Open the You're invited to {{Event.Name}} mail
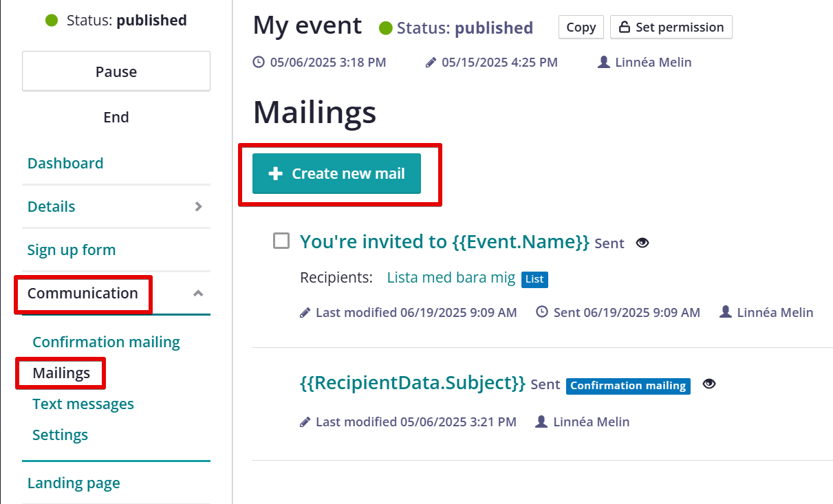The height and width of the screenshot is (504, 833). point(445,241)
